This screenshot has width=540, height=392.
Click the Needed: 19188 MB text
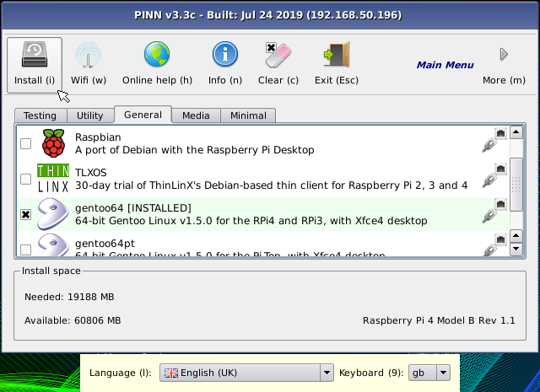pyautogui.click(x=69, y=297)
